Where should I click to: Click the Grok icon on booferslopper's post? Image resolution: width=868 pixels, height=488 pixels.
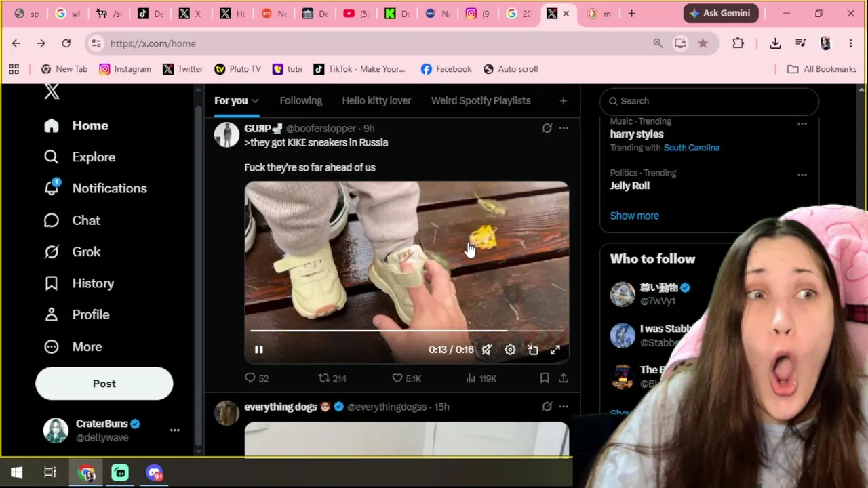[x=547, y=128]
